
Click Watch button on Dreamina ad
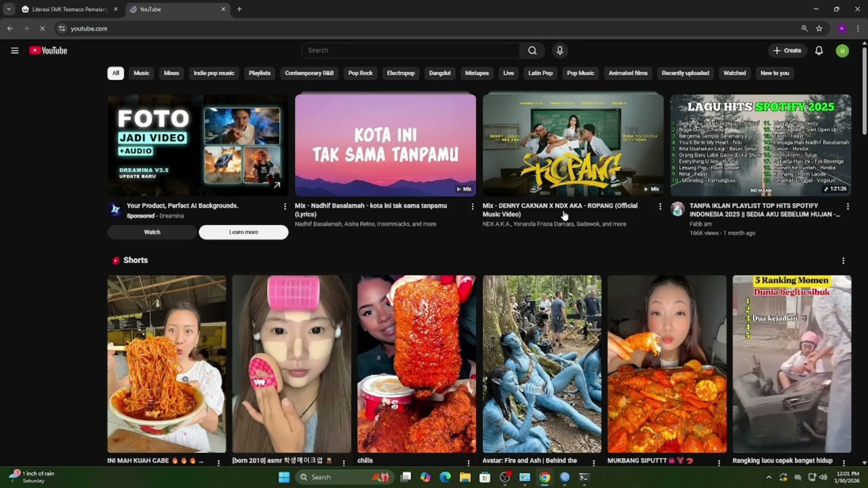pos(152,232)
